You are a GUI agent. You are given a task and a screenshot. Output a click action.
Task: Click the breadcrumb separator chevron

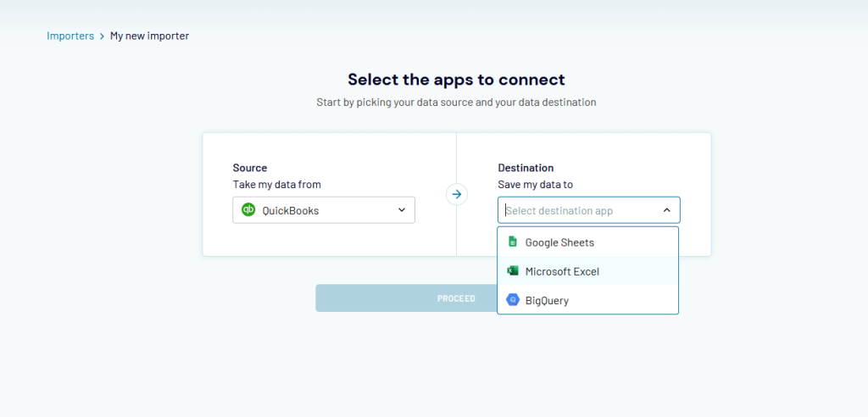pyautogui.click(x=103, y=36)
